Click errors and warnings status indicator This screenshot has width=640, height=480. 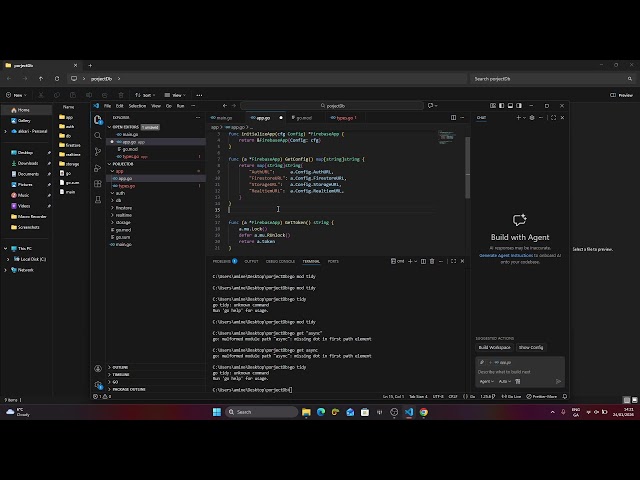102,396
